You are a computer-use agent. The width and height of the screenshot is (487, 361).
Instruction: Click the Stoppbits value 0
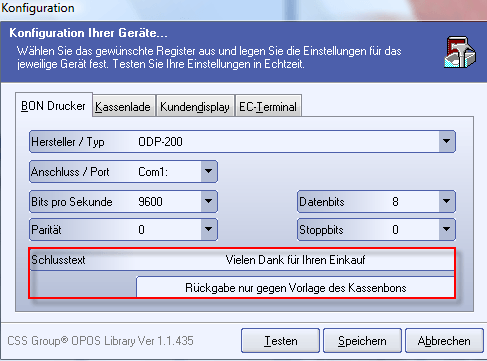[395, 230]
